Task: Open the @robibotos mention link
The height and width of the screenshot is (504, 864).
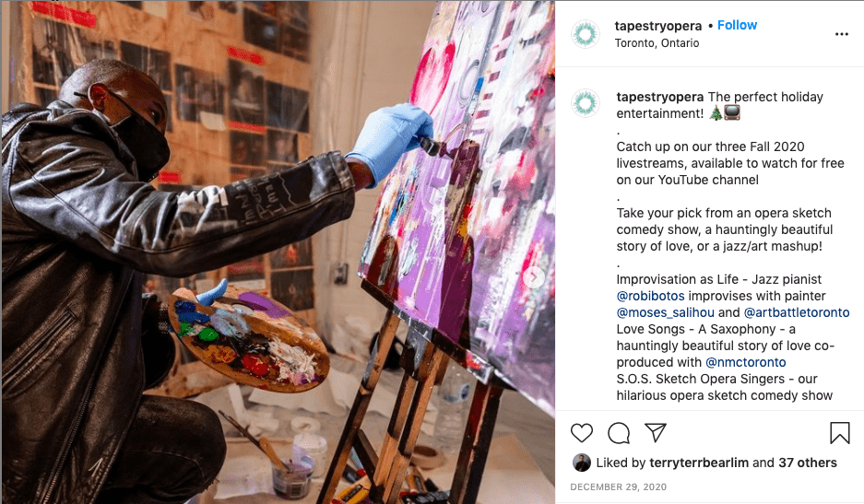Action: [x=650, y=296]
